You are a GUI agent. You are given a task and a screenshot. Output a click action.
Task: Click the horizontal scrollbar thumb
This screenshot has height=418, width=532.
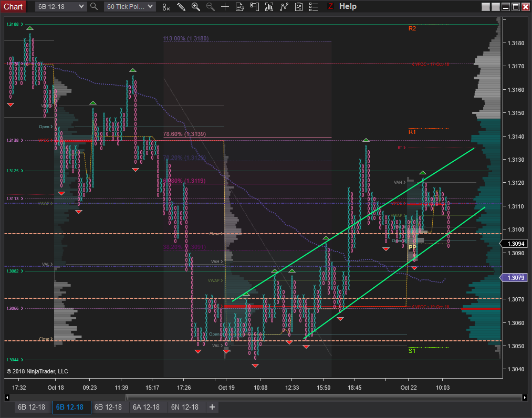tap(324, 398)
